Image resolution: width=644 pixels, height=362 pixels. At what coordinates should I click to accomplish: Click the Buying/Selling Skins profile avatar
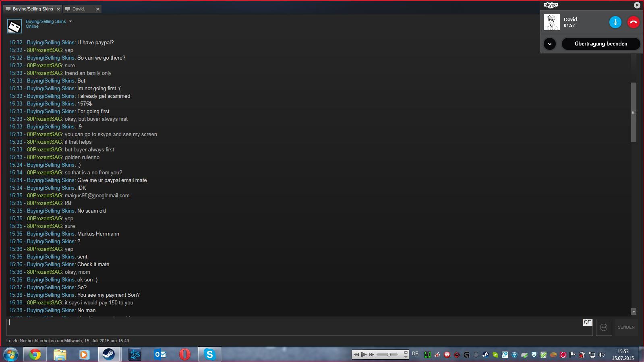coord(14,27)
